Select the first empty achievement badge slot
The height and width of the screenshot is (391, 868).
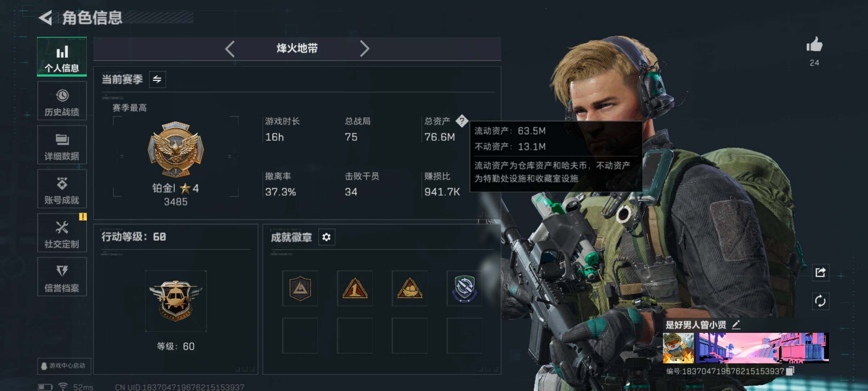(300, 336)
